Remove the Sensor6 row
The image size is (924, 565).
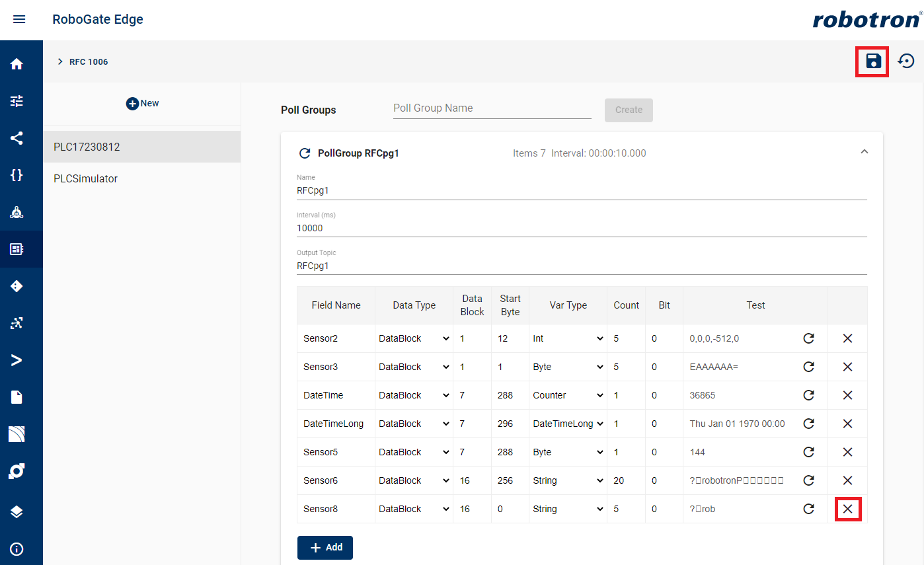pos(847,480)
